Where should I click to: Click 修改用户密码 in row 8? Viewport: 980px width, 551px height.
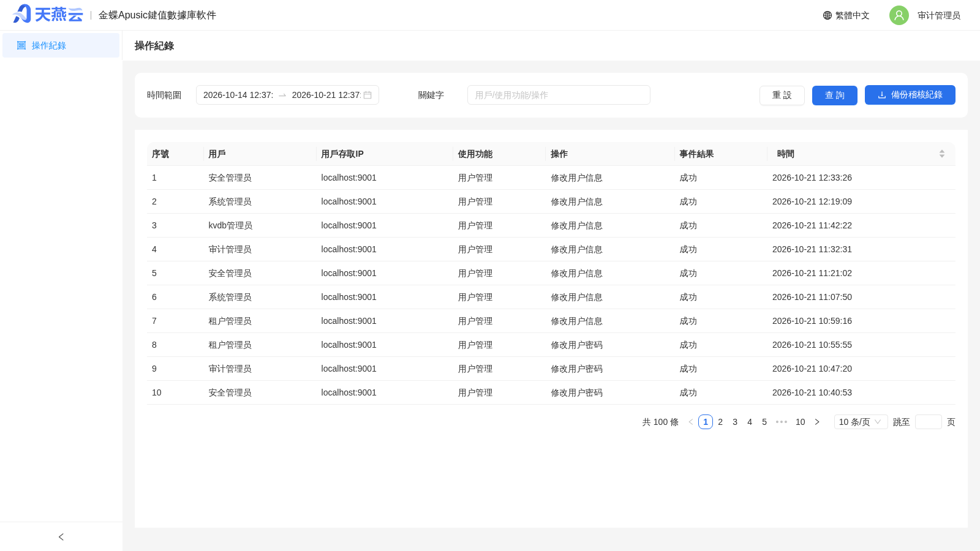pyautogui.click(x=576, y=345)
